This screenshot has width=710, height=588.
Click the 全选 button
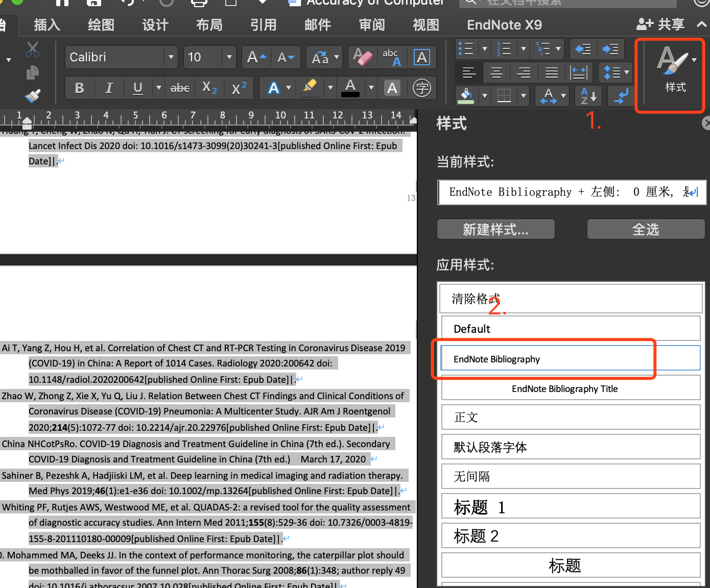(645, 229)
